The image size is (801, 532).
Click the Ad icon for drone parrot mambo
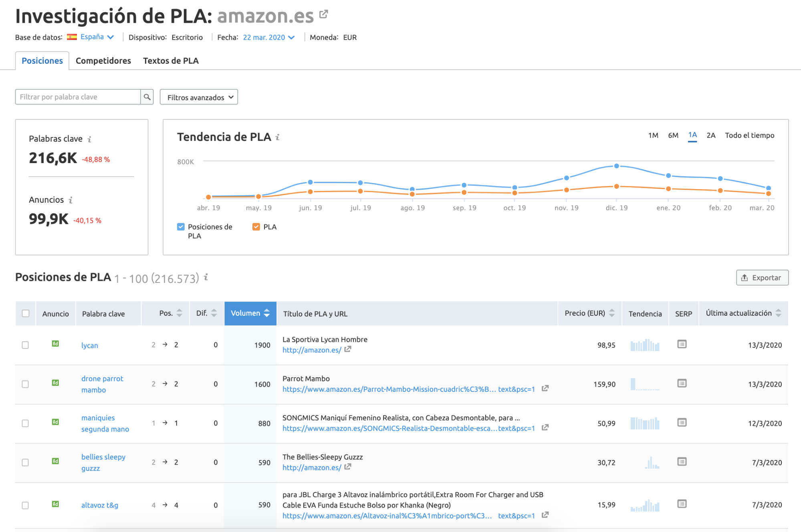[55, 383]
